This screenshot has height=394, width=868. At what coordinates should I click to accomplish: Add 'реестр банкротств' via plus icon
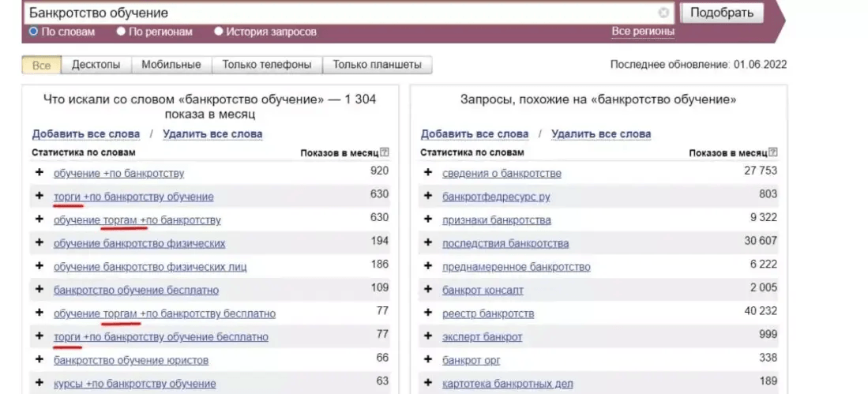tap(428, 313)
